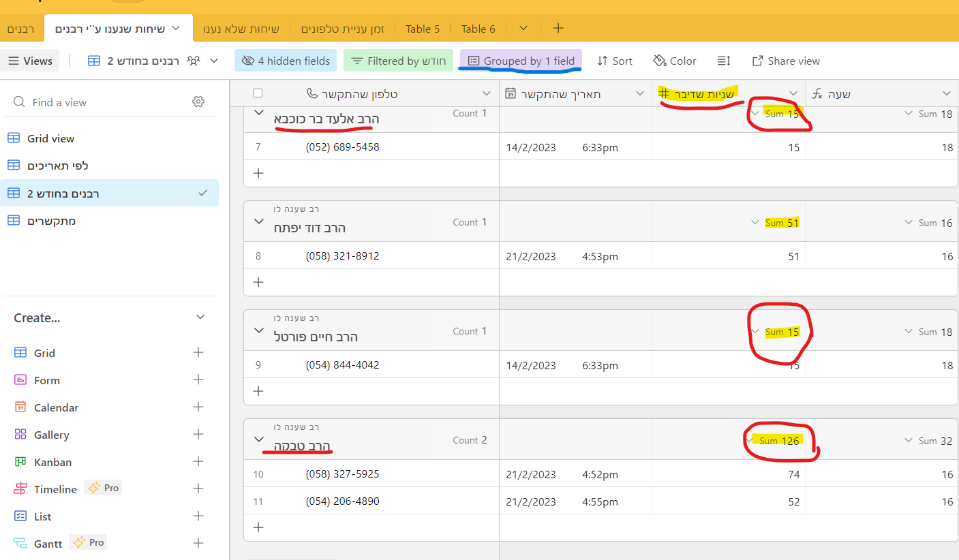Add a new Gallery view with plus

[198, 434]
